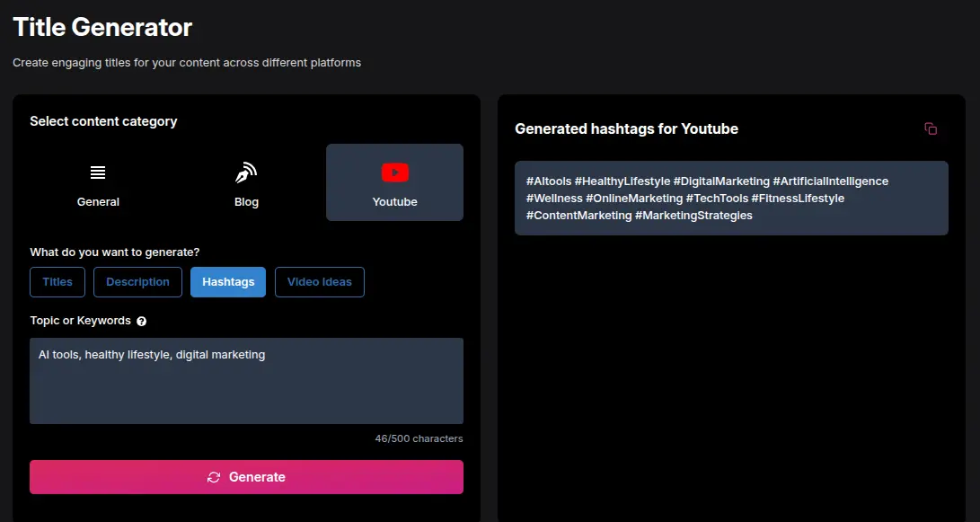Screen dimensions: 980x522
Task: Enable Description generation mode
Action: pos(137,281)
